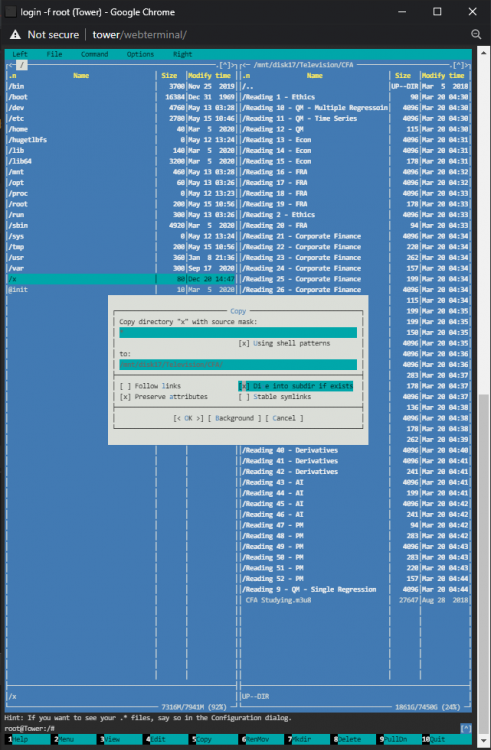Select /root directory in left panel
The image size is (491, 750).
[x=121, y=204]
